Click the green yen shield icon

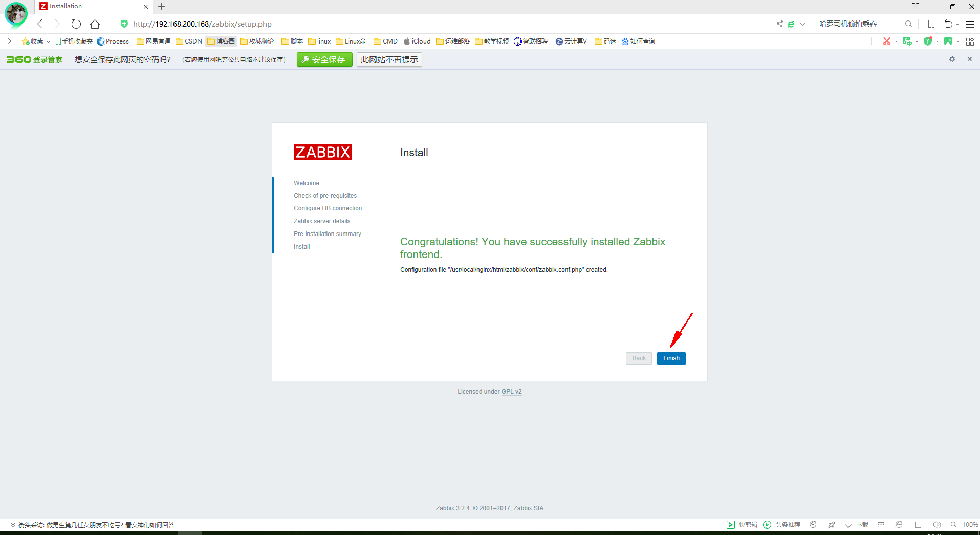click(928, 41)
